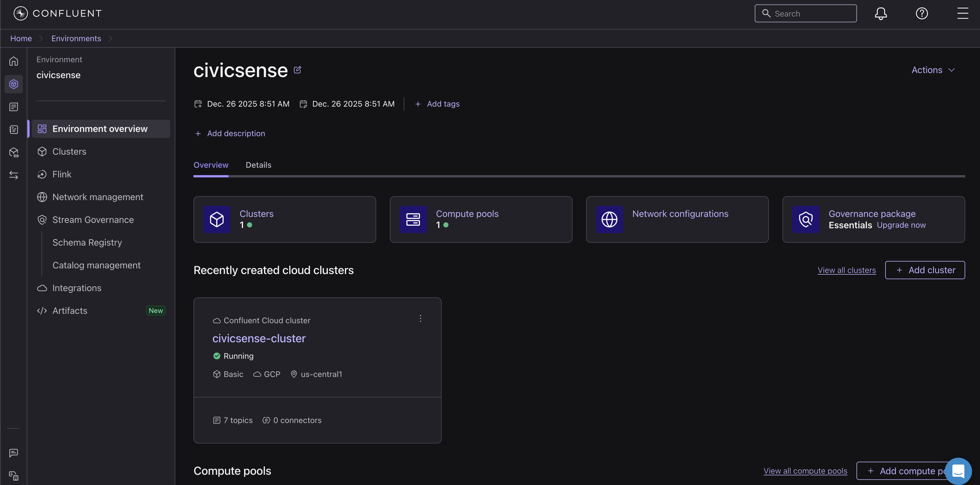The image size is (980, 485).
Task: Open the help question mark icon
Action: pos(922,14)
